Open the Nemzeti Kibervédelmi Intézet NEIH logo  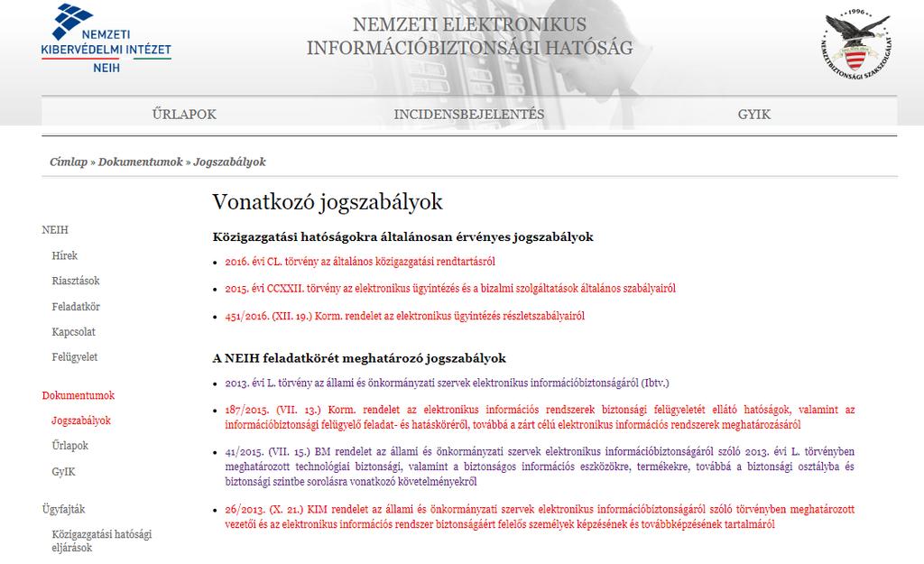(x=106, y=38)
